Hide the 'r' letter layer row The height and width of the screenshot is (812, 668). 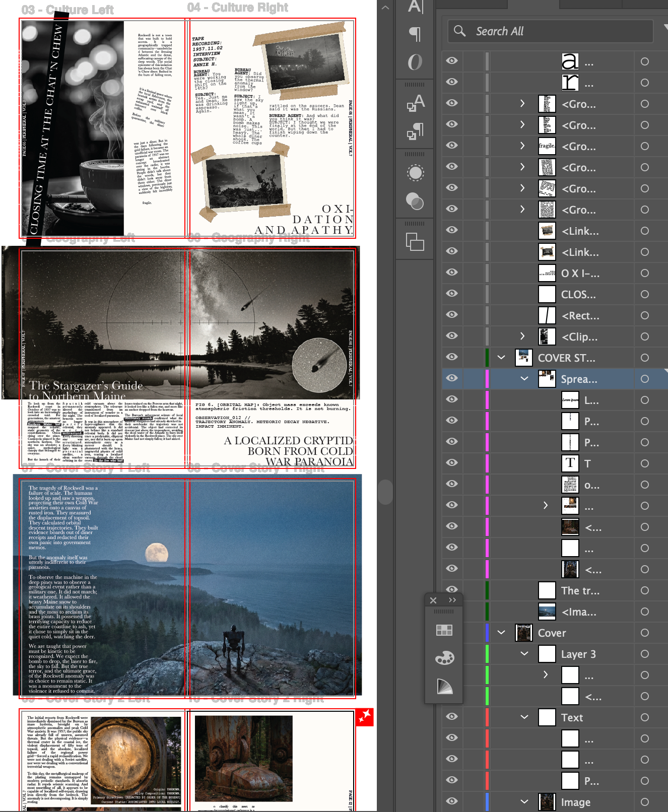pos(452,82)
